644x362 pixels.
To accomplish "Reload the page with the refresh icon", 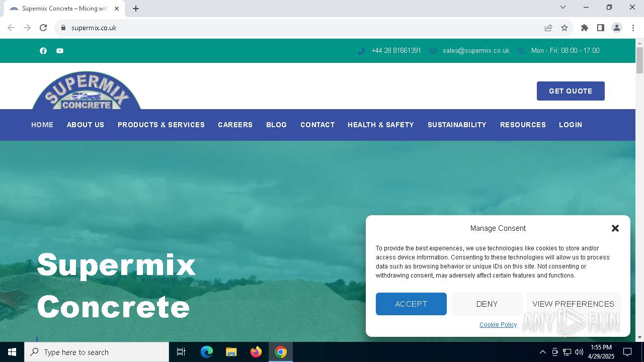I will [43, 28].
